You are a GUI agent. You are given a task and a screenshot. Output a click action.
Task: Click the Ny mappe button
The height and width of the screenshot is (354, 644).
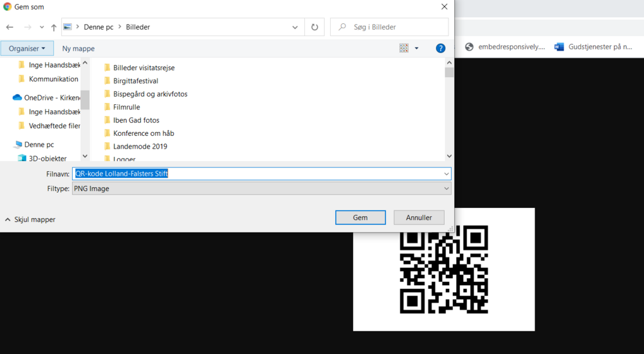(x=78, y=48)
